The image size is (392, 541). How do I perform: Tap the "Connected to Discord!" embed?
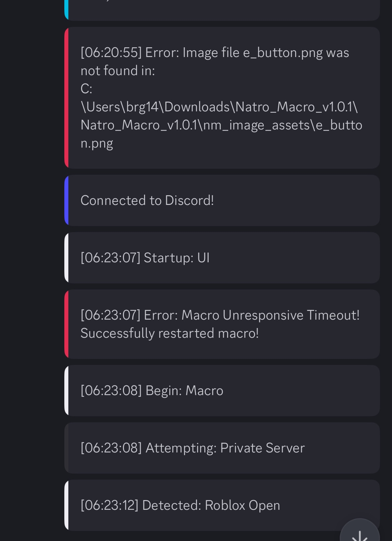point(147,201)
